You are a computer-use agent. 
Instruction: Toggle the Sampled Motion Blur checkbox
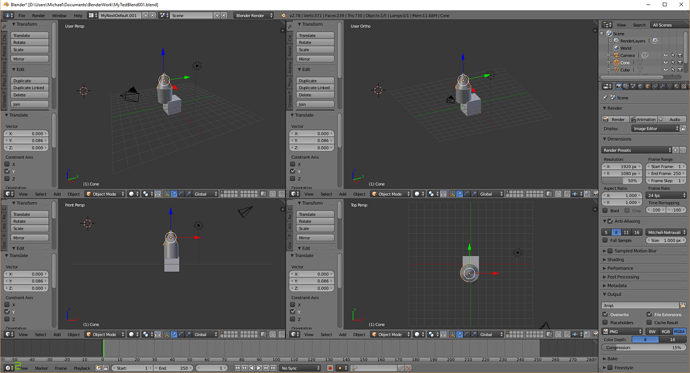[610, 251]
